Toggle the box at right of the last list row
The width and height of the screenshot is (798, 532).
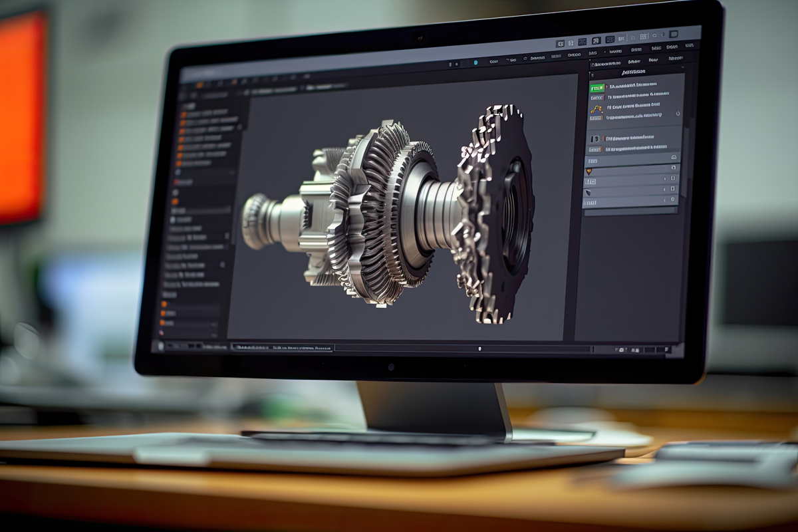click(673, 199)
